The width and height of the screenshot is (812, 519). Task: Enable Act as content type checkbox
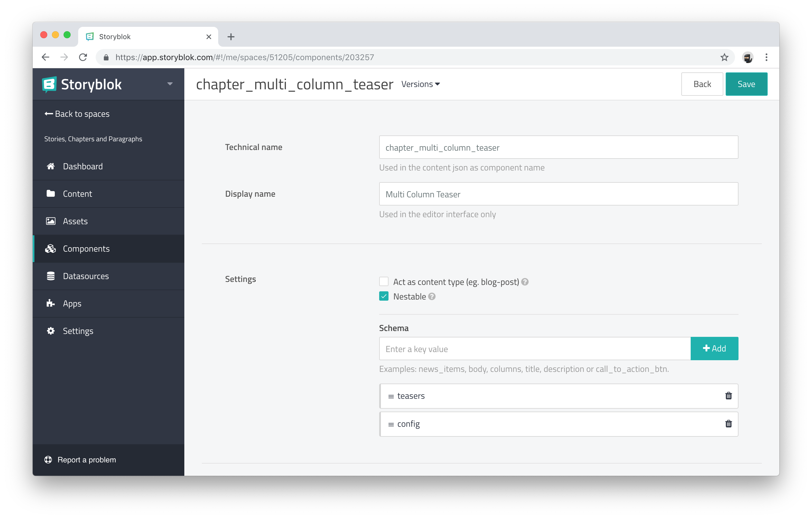click(x=384, y=281)
